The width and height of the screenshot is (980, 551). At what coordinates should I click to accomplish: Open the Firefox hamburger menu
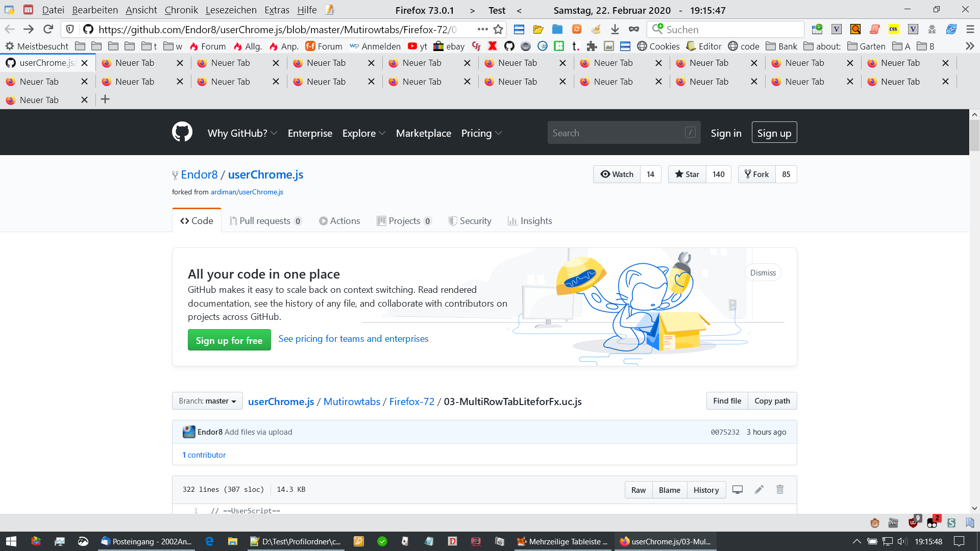pyautogui.click(x=970, y=29)
